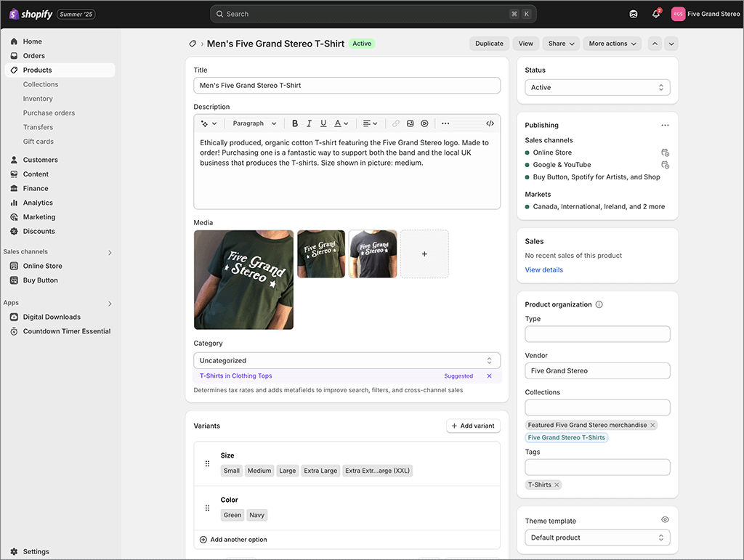This screenshot has width=744, height=560.
Task: Remove the T-Shirts tag
Action: (x=557, y=485)
